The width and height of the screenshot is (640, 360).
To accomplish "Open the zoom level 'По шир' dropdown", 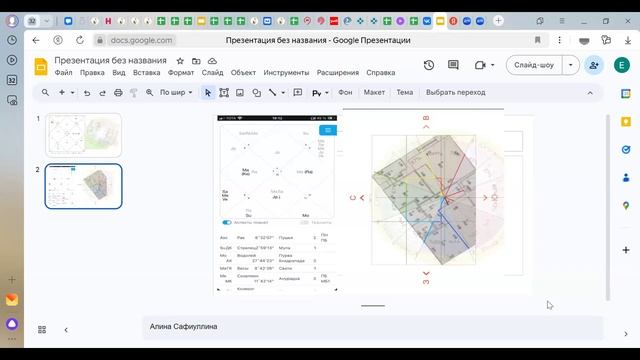I will click(176, 93).
